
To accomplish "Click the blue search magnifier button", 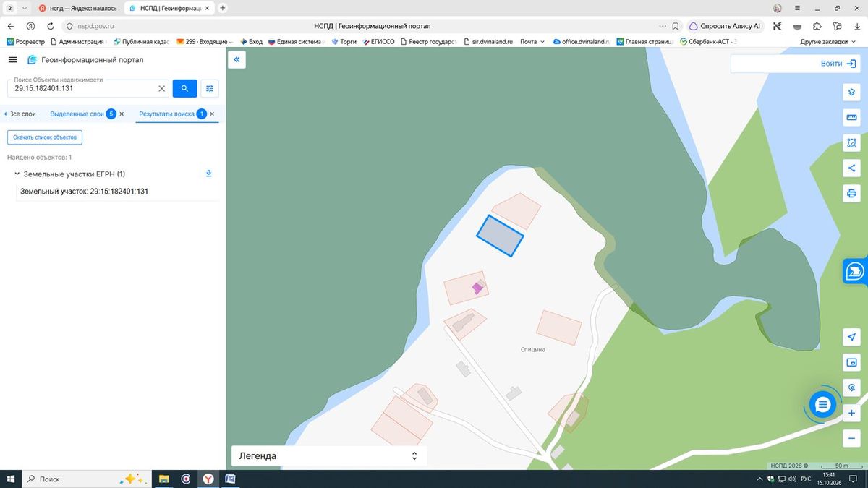I will coord(184,88).
